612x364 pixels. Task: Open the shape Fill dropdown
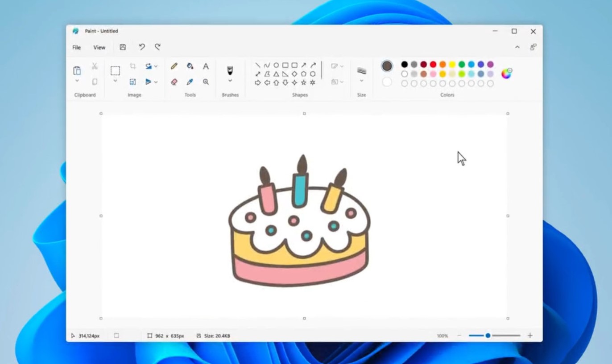337,82
